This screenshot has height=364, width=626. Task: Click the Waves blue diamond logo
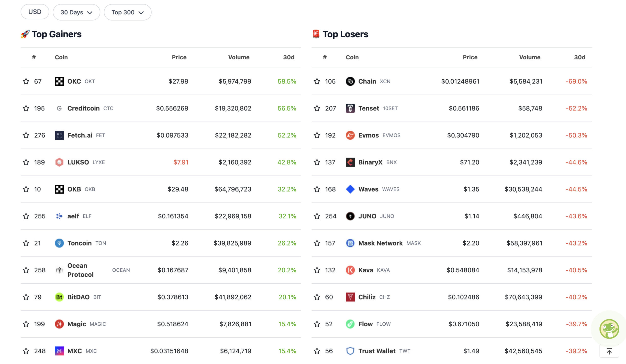[x=350, y=189]
